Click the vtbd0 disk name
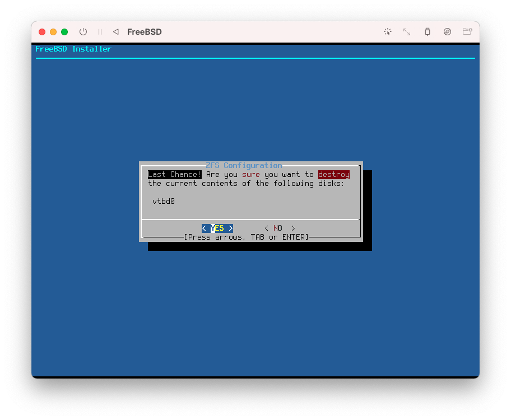 pos(164,202)
